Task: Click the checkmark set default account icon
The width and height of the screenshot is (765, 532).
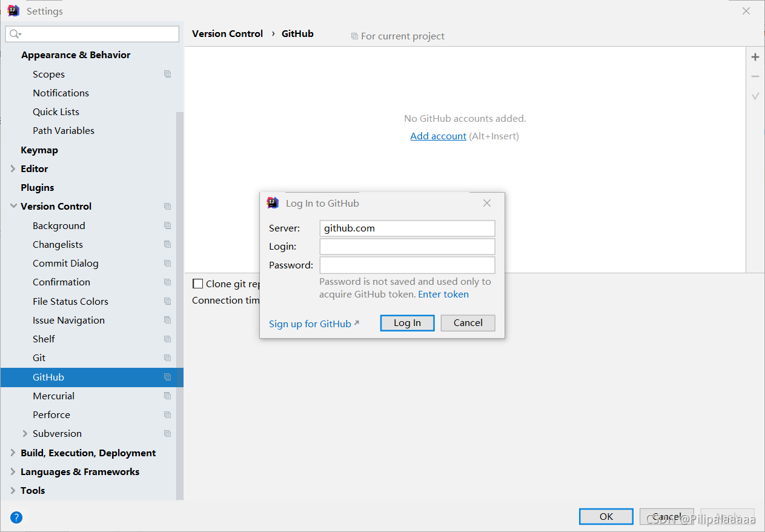Action: [x=755, y=96]
